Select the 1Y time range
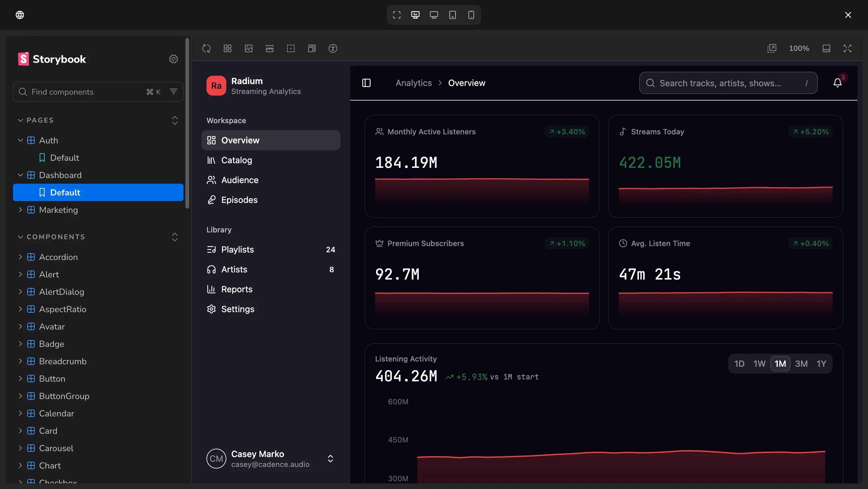This screenshot has height=489, width=868. pyautogui.click(x=821, y=364)
